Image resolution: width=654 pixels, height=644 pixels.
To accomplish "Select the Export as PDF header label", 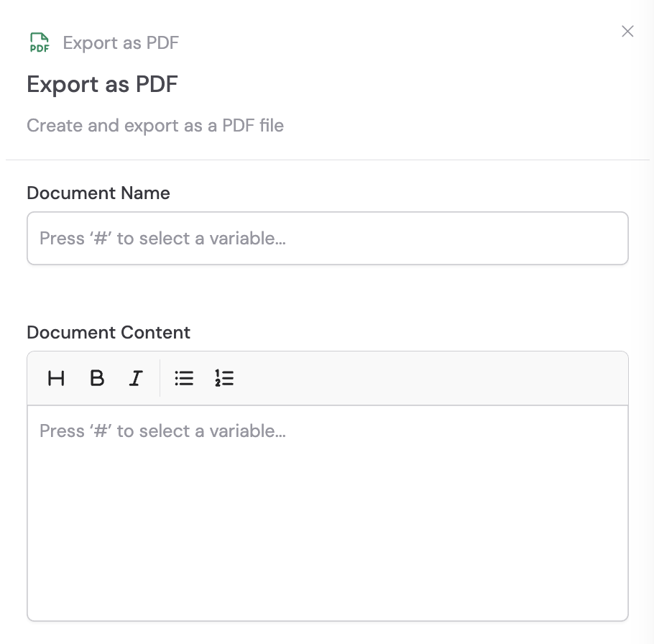I will pos(120,42).
